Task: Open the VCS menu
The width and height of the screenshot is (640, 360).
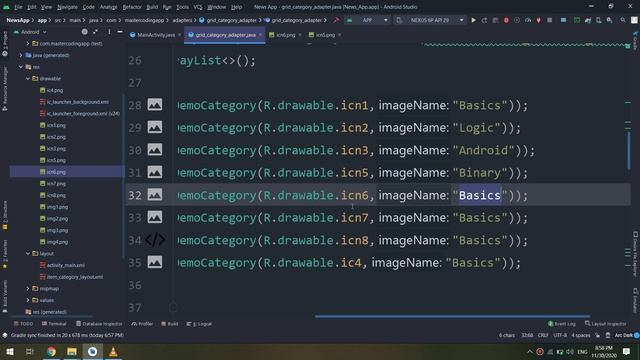Action: point(198,7)
